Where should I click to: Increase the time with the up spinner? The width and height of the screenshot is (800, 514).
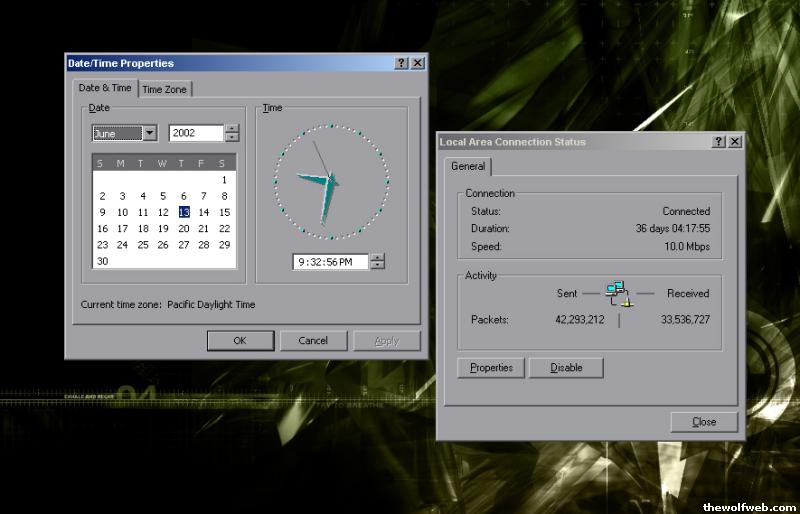(377, 257)
